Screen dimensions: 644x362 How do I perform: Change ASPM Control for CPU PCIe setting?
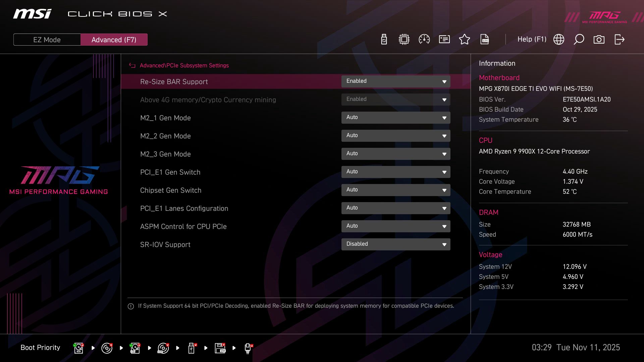396,226
